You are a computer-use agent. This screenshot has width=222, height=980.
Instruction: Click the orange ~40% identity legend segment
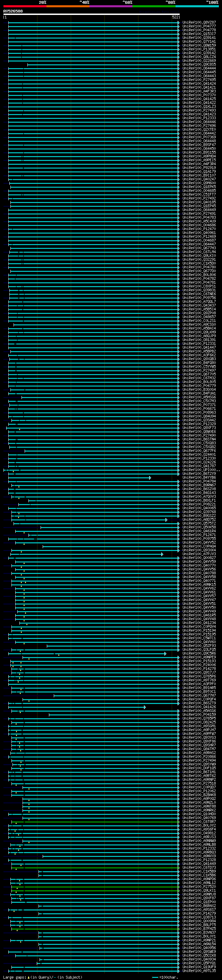(68, 6)
